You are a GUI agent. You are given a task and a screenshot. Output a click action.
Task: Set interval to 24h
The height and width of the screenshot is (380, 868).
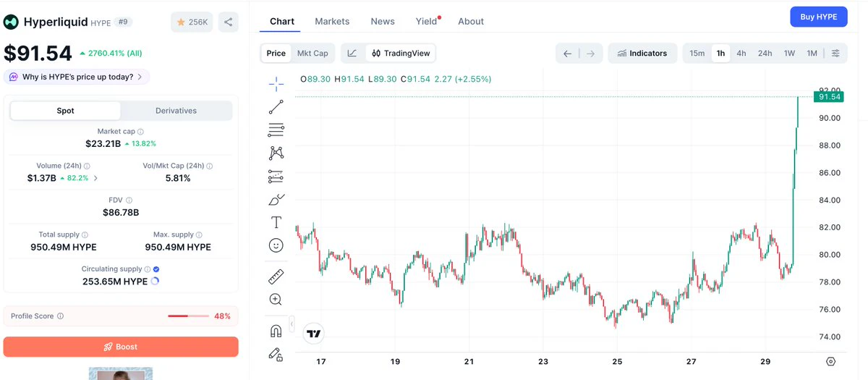pos(765,53)
